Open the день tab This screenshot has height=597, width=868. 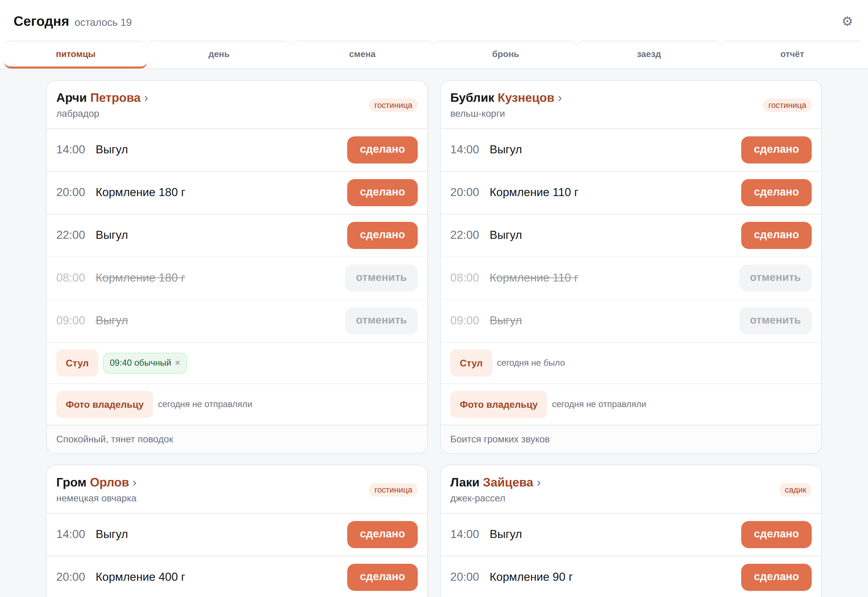(219, 54)
